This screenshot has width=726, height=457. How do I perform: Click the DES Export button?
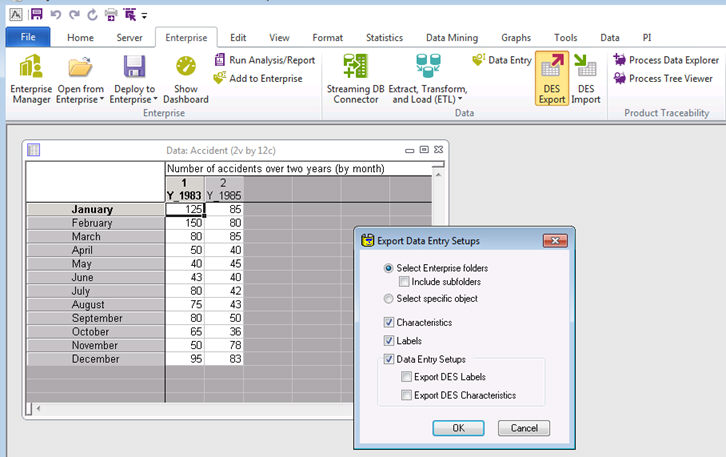(551, 79)
